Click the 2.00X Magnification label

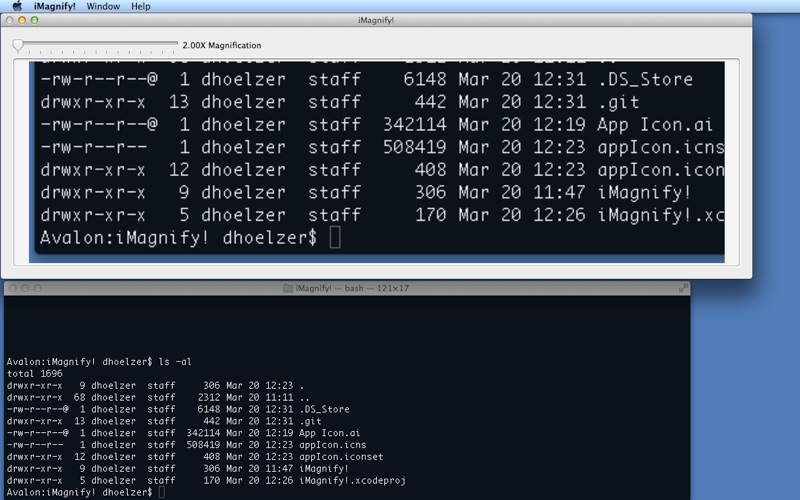pos(222,45)
